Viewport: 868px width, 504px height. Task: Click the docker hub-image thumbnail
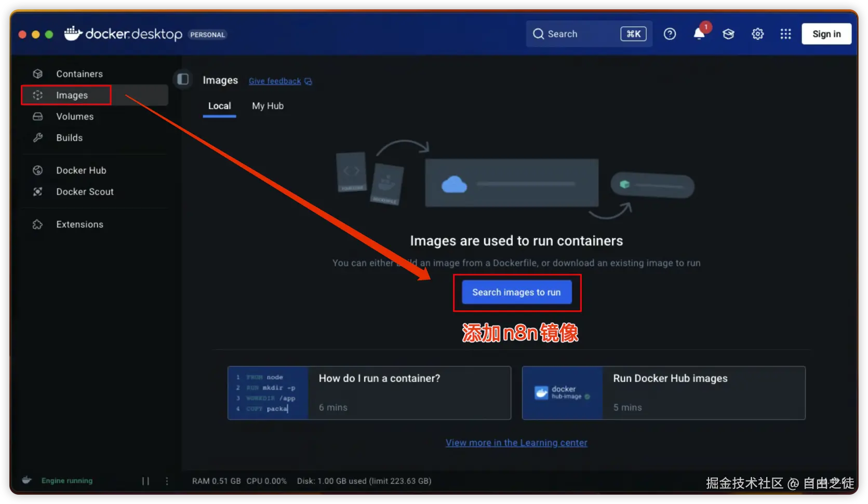[563, 393]
